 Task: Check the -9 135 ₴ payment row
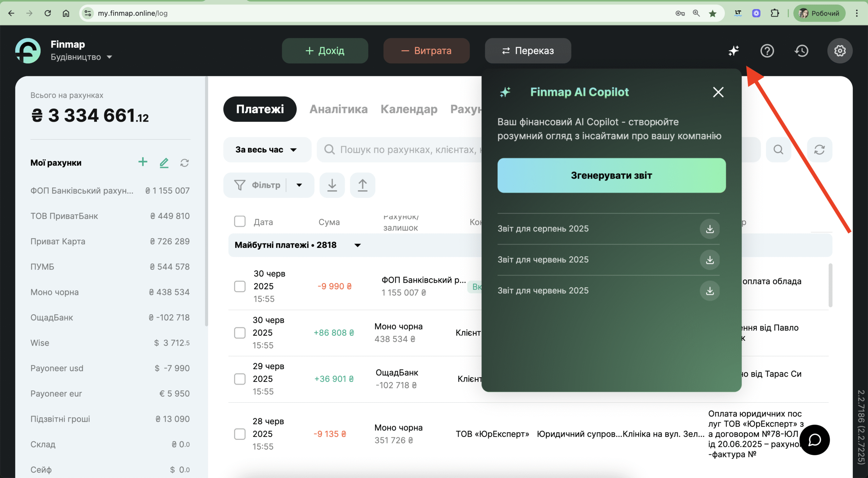pos(240,434)
